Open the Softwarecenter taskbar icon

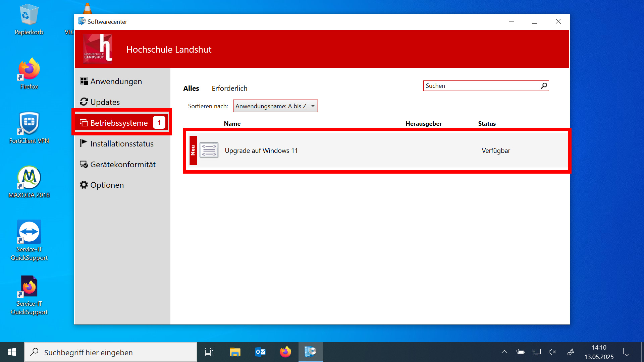(310, 352)
